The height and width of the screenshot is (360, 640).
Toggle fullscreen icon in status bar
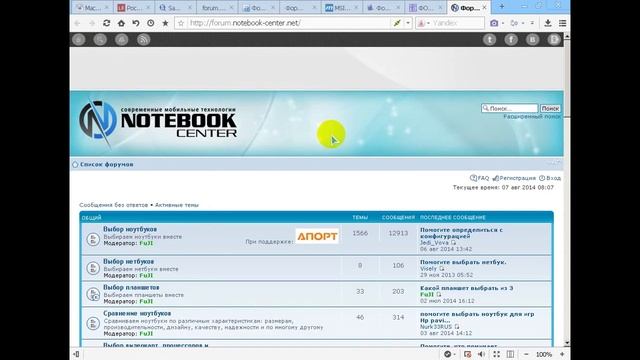click(x=496, y=354)
